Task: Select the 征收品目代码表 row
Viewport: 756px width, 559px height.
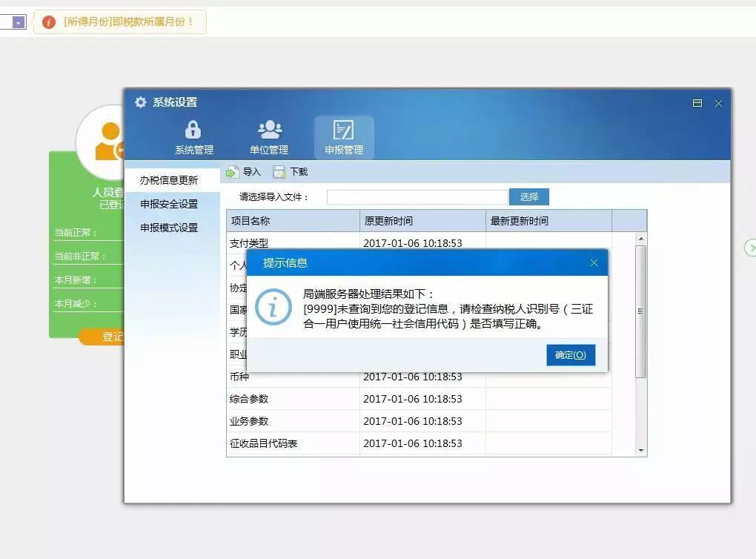Action: [419, 443]
